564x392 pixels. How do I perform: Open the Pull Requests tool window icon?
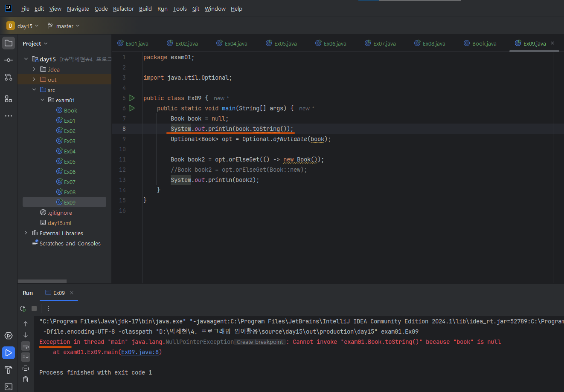[9, 77]
